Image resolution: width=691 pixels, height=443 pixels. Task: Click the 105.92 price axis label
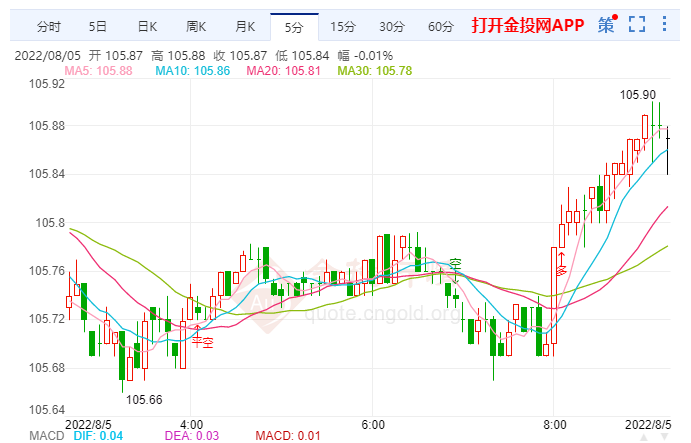(x=47, y=84)
